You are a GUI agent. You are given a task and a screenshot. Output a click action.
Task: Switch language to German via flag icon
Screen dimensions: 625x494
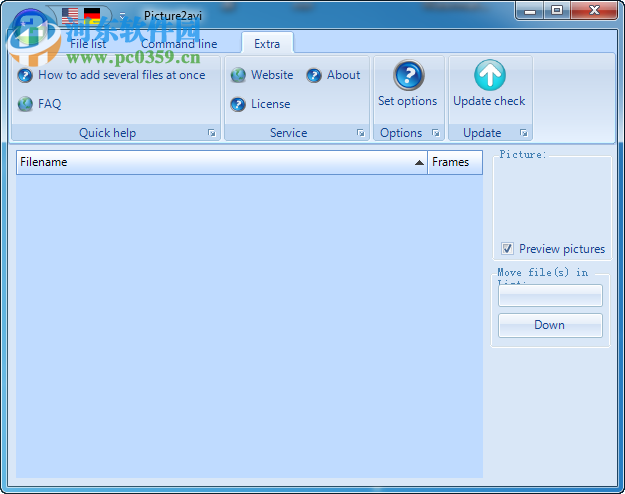click(x=92, y=16)
